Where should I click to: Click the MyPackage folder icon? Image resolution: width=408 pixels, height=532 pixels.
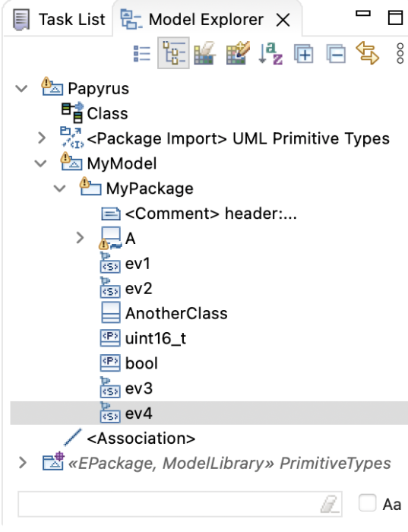[x=90, y=187]
